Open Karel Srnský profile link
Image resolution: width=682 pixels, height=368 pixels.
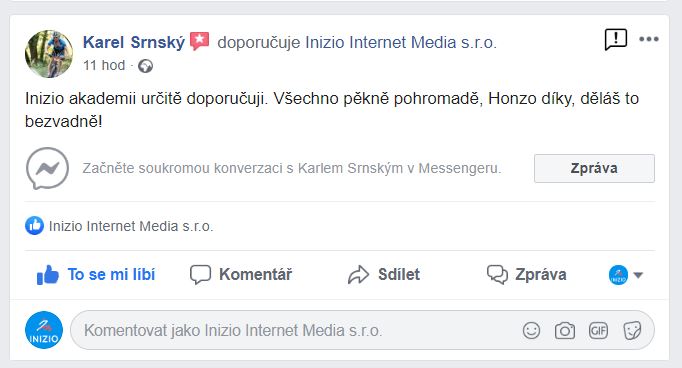(x=134, y=42)
